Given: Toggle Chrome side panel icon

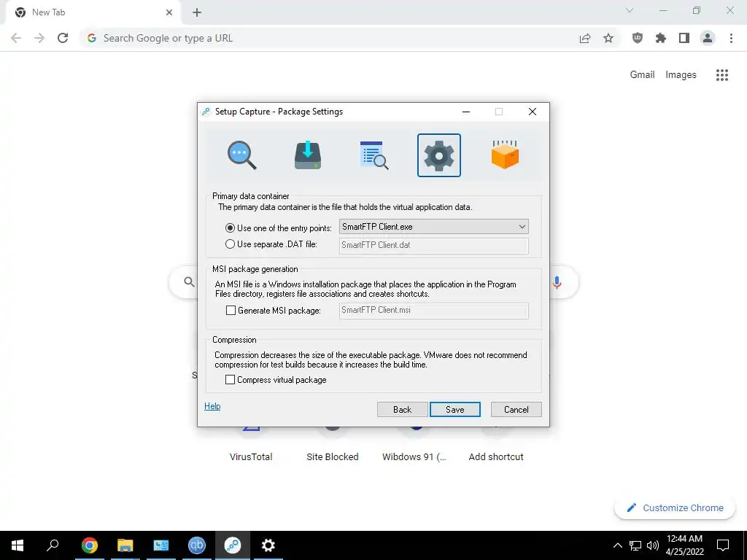Looking at the screenshot, I should coord(684,38).
